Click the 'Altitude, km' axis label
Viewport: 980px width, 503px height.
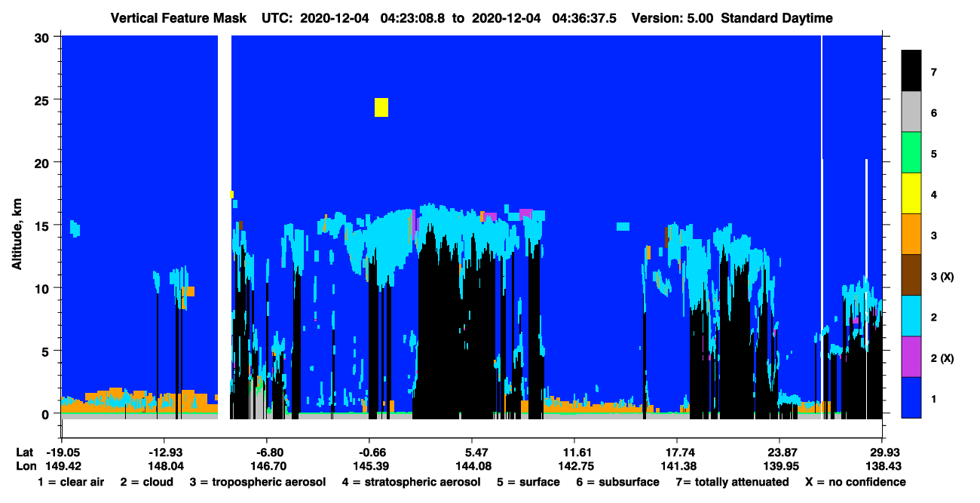(x=17, y=234)
